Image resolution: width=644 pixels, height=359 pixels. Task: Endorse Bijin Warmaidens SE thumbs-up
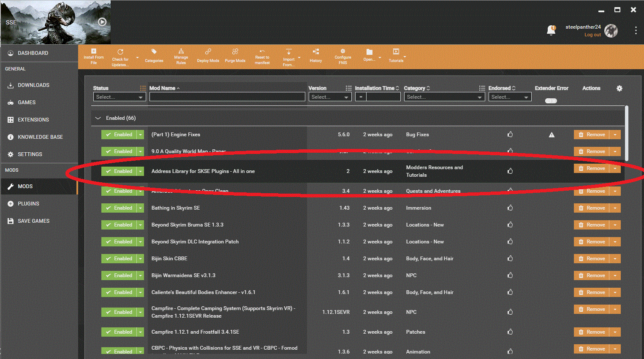pos(510,275)
